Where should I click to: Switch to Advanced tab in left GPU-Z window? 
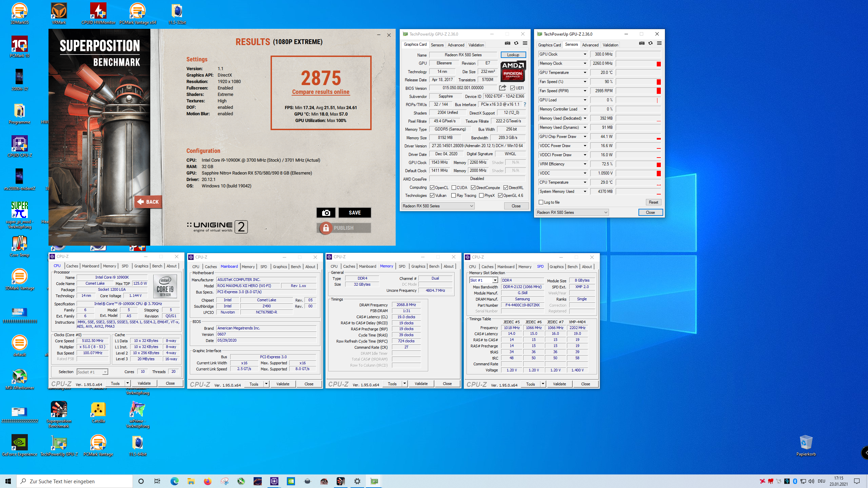coord(456,45)
